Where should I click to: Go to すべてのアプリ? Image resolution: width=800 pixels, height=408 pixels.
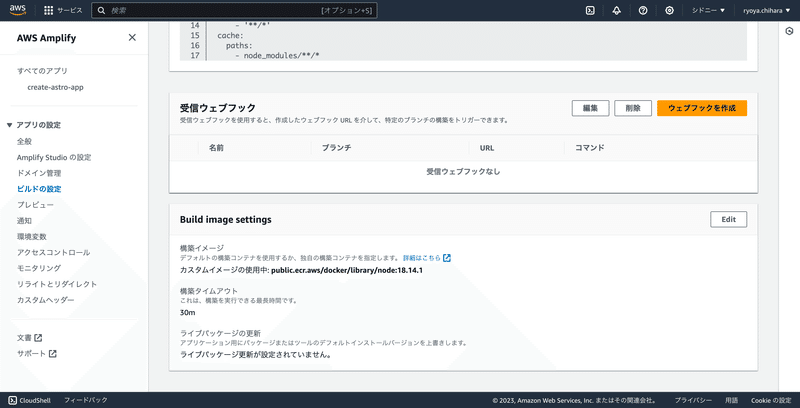click(x=42, y=71)
